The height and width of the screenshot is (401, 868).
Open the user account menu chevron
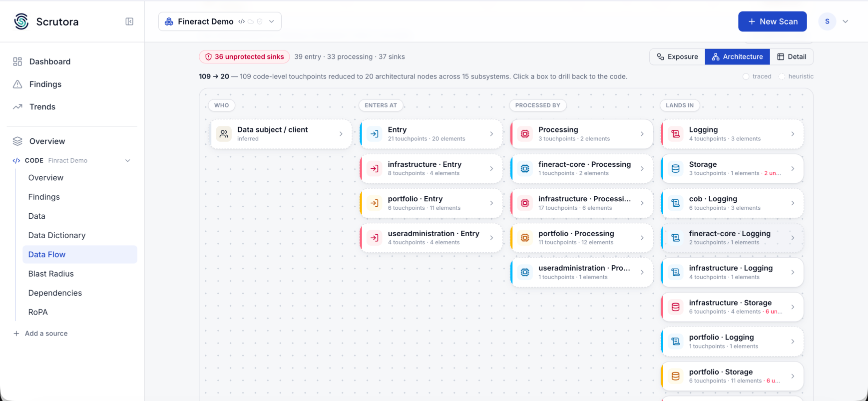(x=846, y=21)
